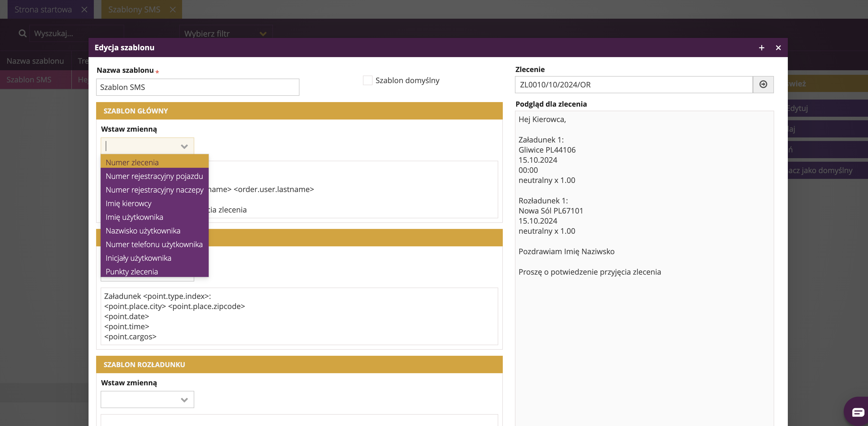This screenshot has height=426, width=868.
Task: Click the plus icon in dialog header
Action: 761,48
